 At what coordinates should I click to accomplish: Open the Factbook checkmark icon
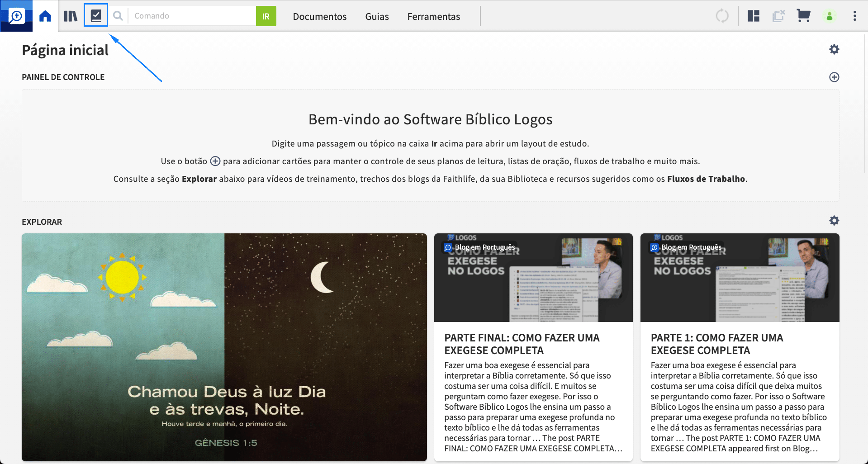96,16
